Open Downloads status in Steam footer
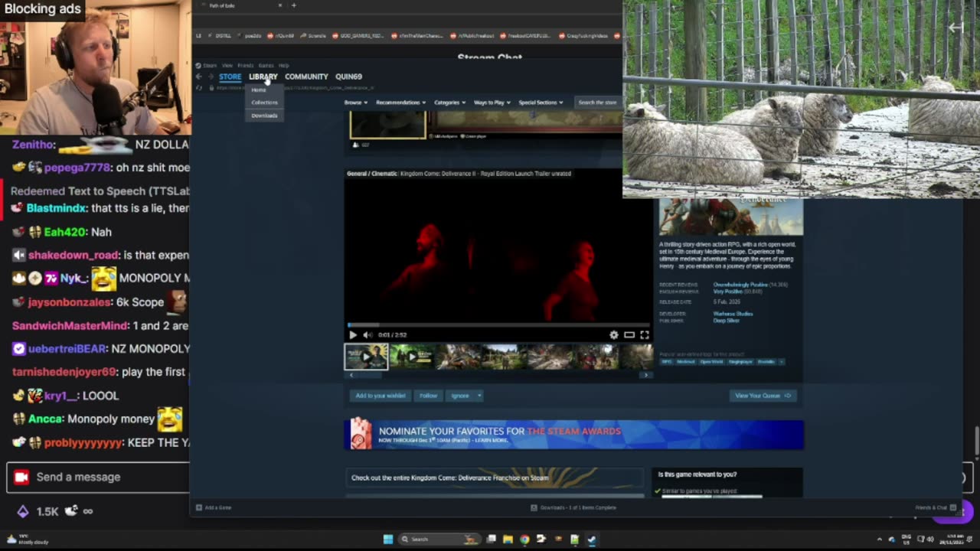980x551 pixels. click(573, 507)
